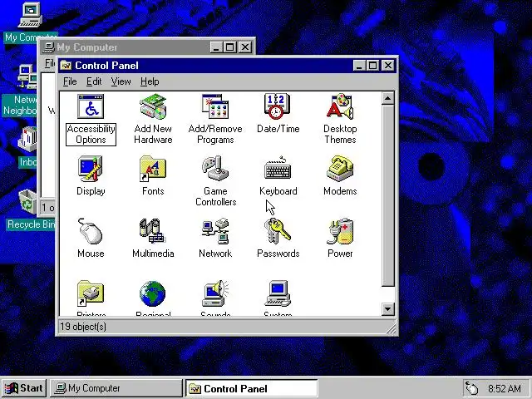Click the 8:52 AM taskbar clock
Viewport: 532px width, 399px height.
point(505,388)
